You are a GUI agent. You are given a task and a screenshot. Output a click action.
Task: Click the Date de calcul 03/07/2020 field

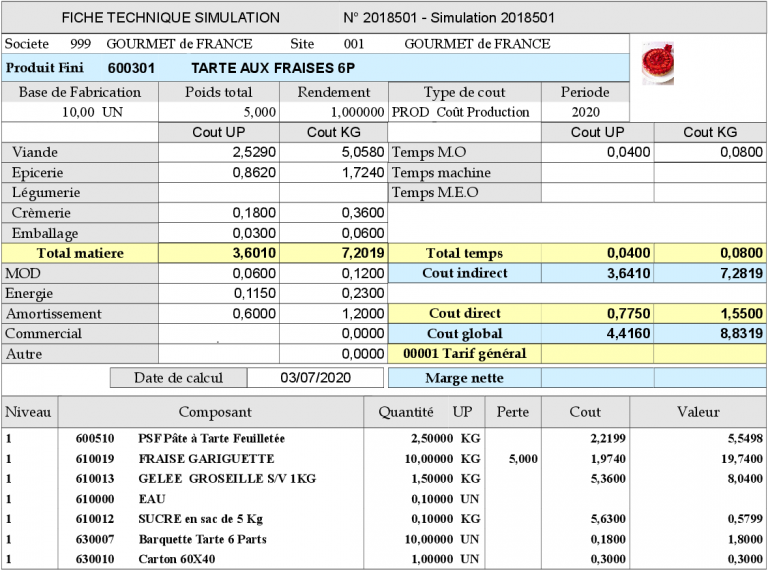(315, 378)
